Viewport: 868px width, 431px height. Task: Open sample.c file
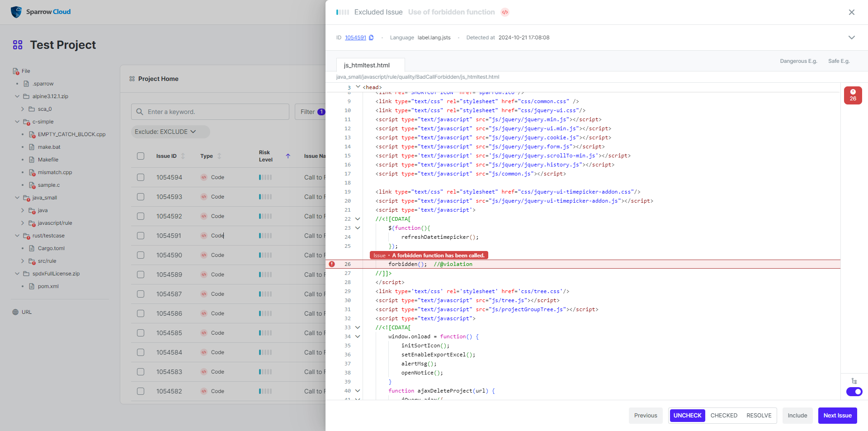coord(48,185)
